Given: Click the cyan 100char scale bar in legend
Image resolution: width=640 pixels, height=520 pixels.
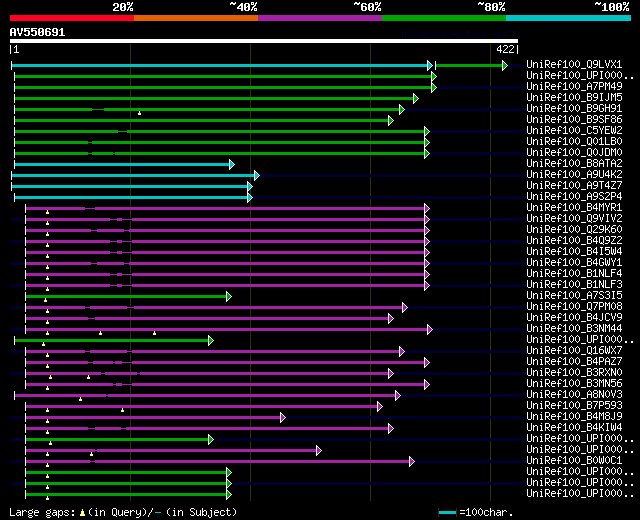Looking at the screenshot, I should click(x=447, y=513).
